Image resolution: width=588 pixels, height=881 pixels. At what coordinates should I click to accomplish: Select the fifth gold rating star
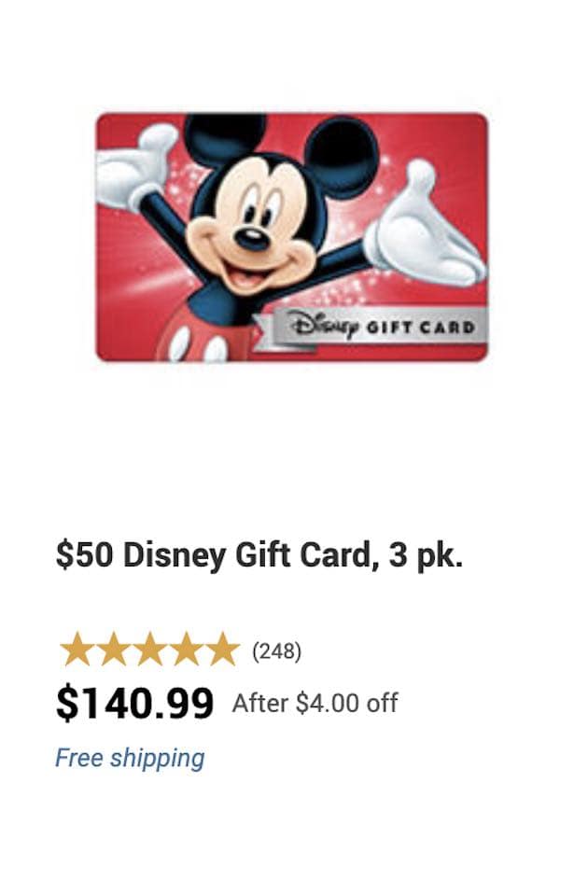pos(223,650)
